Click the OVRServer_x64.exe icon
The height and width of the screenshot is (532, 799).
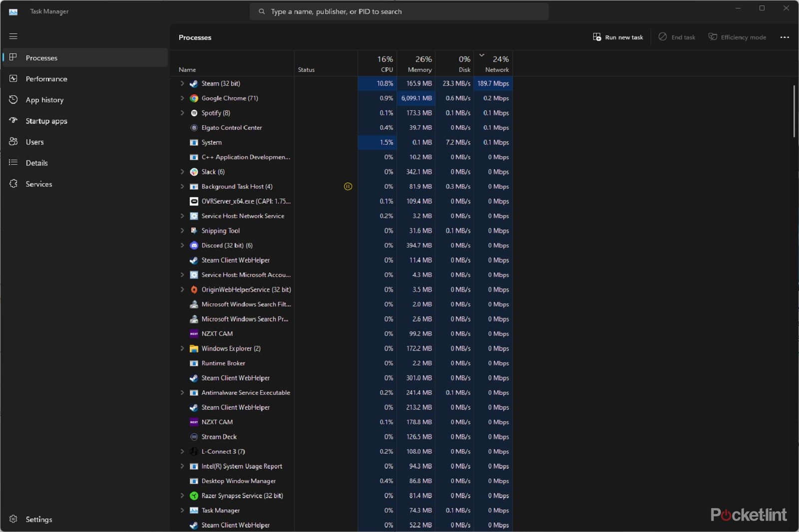pyautogui.click(x=194, y=201)
